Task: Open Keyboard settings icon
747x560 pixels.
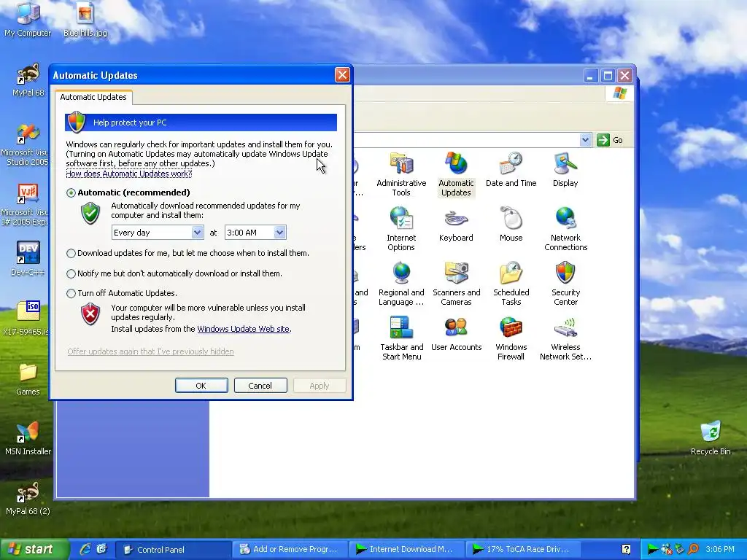Action: 456,225
